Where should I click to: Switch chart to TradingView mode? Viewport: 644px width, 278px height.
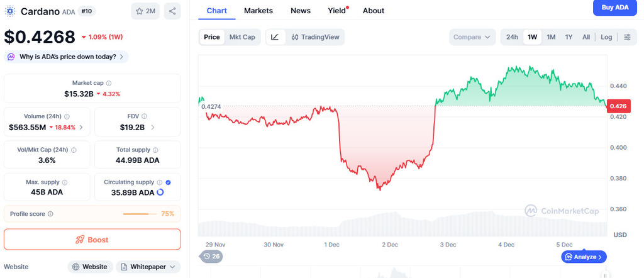(315, 37)
